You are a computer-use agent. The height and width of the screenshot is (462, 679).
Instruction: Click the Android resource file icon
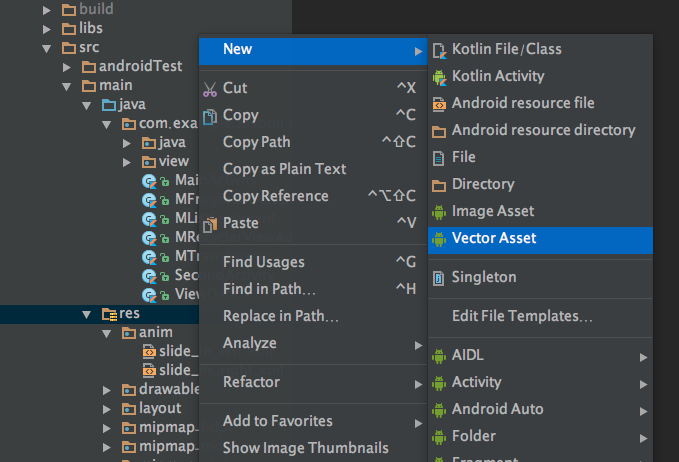pyautogui.click(x=438, y=103)
